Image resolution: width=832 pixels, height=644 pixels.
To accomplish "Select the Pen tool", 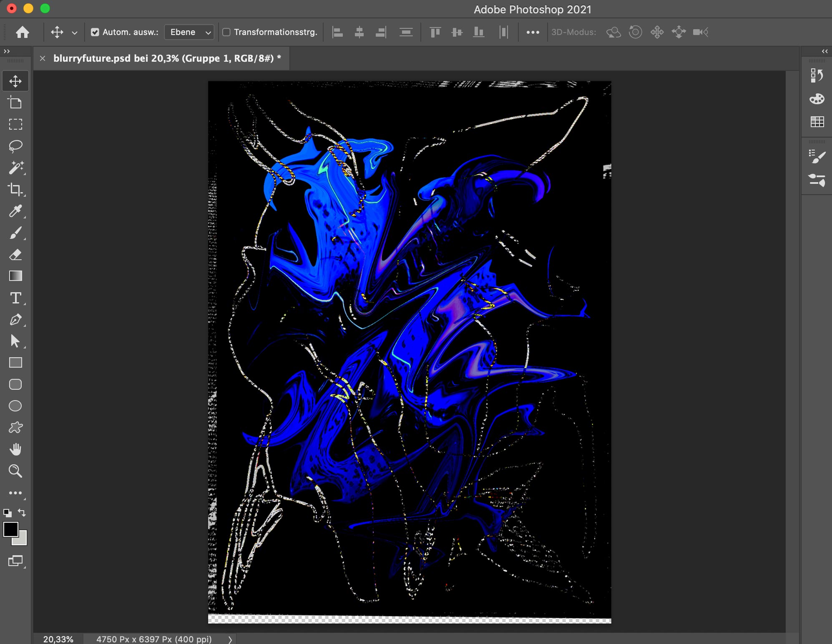I will pos(15,319).
